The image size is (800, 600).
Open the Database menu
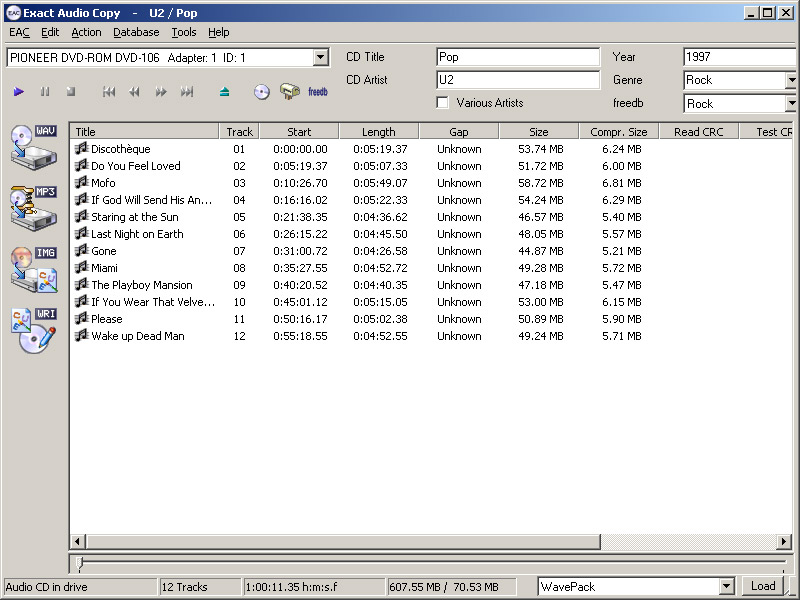point(136,33)
